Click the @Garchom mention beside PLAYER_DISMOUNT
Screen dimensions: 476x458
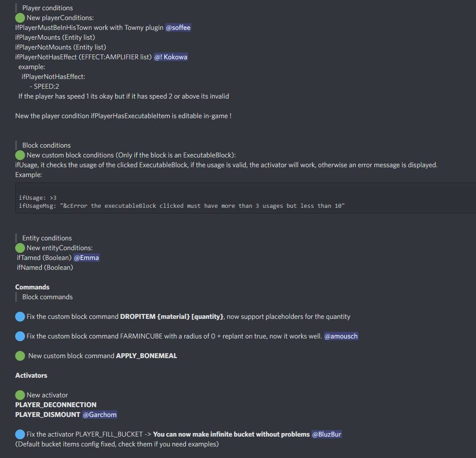tap(99, 415)
